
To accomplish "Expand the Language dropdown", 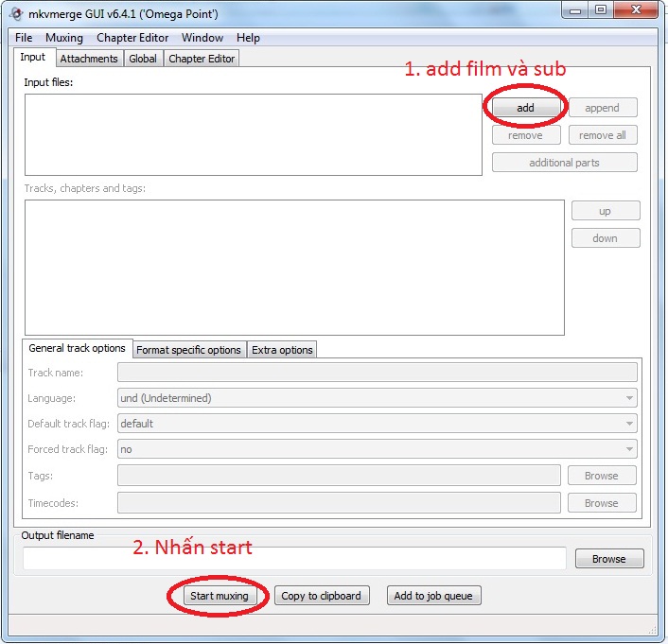I will [377, 398].
